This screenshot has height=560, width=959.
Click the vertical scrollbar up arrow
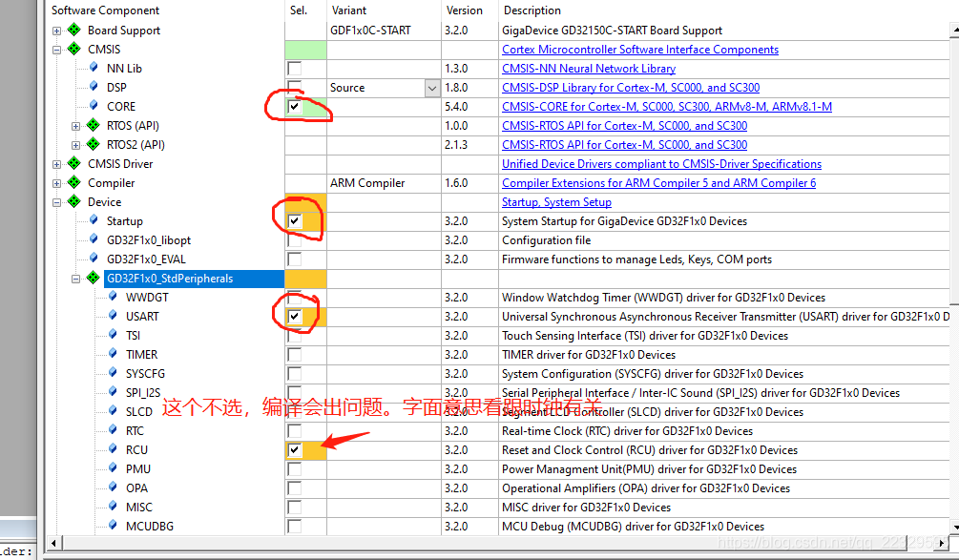pos(955,30)
